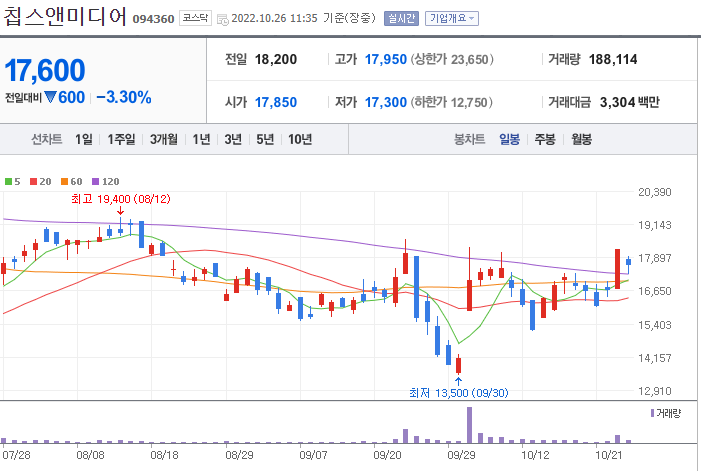Click the 거래량 188,114 value
The height and width of the screenshot is (471, 701).
pos(613,59)
